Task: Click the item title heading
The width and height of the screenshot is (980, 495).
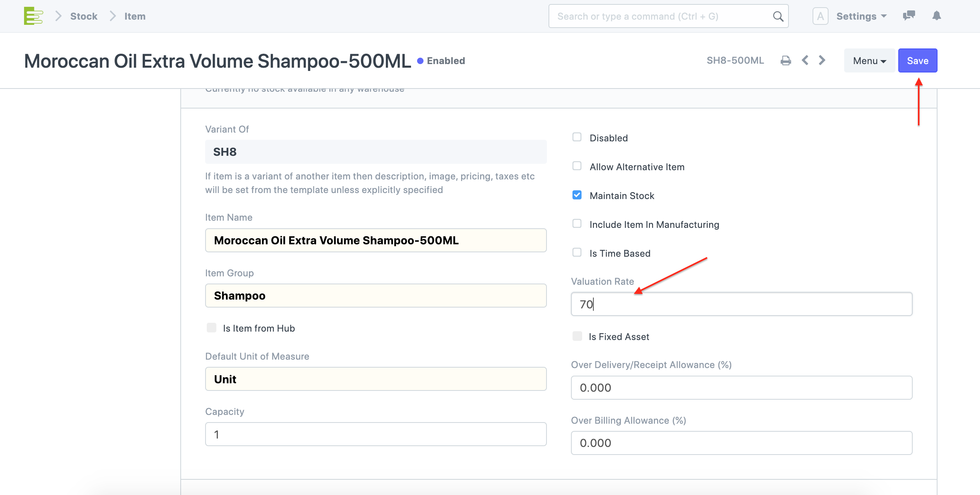Action: tap(218, 61)
